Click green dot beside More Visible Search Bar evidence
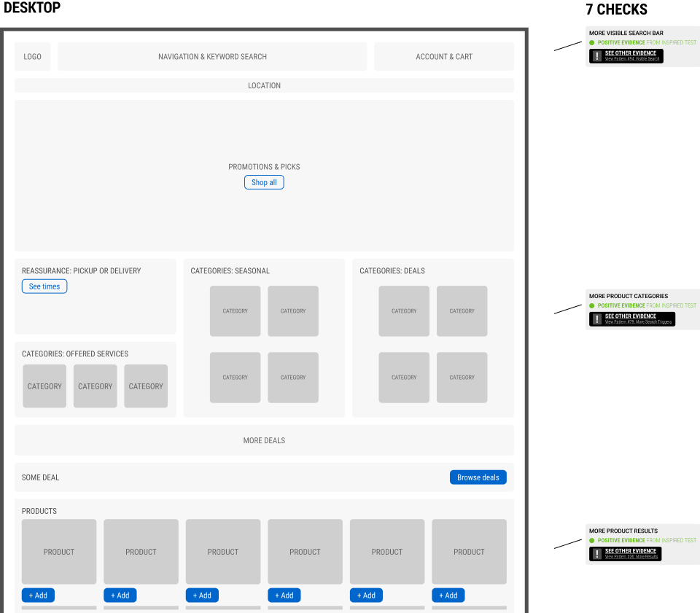The height and width of the screenshot is (613, 700). point(592,42)
